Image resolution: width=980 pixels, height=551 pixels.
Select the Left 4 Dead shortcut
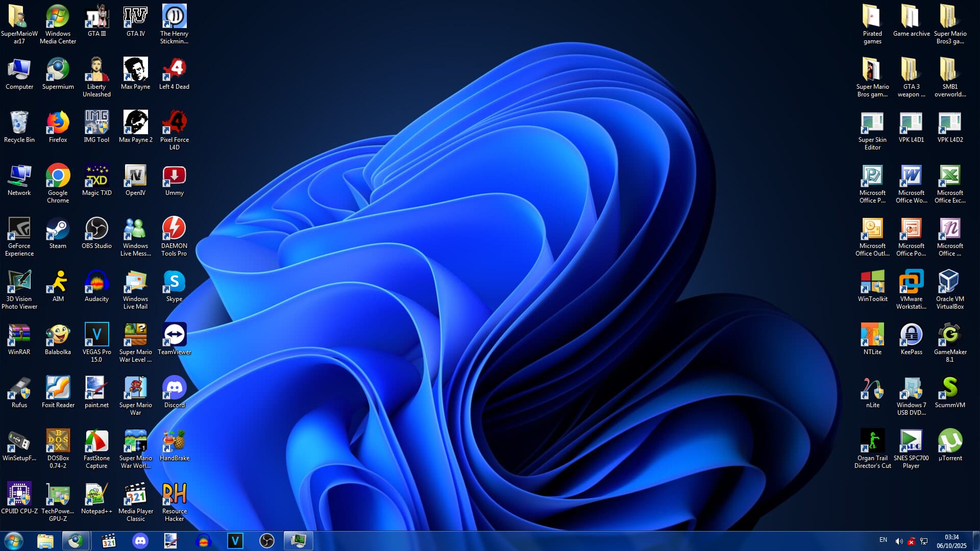174,74
